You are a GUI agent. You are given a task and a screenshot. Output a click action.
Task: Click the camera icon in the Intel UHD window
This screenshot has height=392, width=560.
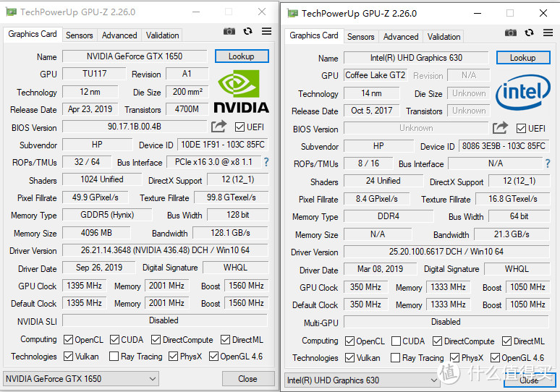point(511,33)
